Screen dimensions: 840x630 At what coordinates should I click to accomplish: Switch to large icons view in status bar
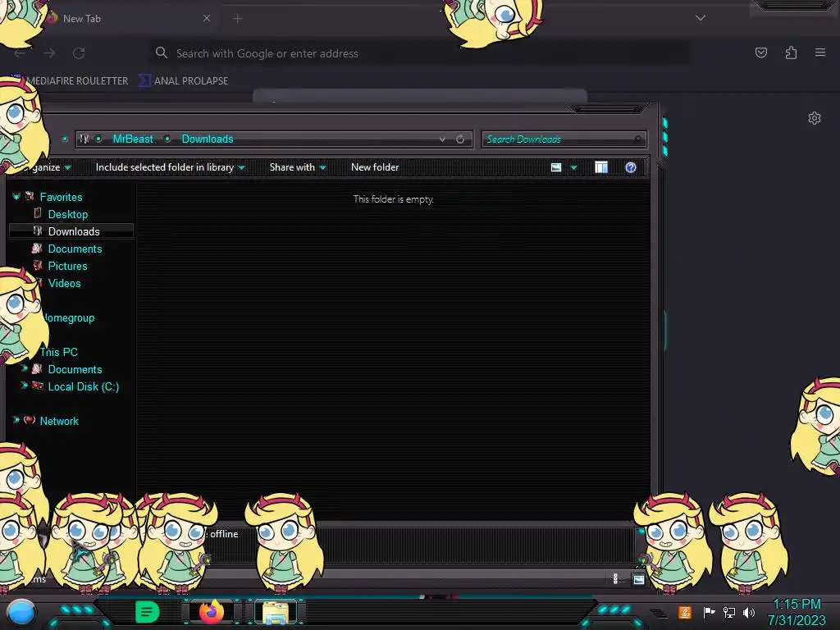638,579
